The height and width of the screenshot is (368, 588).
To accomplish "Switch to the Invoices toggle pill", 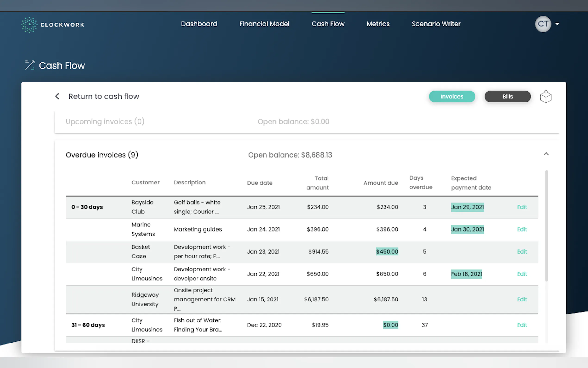I will pos(452,97).
